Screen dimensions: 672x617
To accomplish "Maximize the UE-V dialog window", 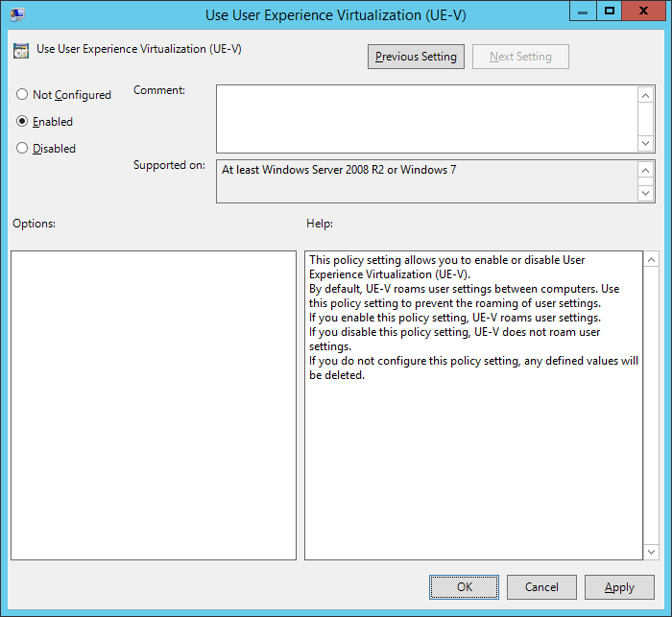I will [x=609, y=12].
